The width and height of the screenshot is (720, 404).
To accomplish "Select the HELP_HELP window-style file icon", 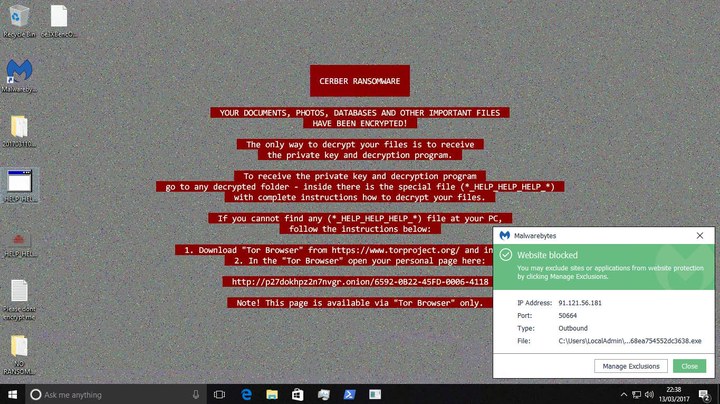I will (x=20, y=185).
